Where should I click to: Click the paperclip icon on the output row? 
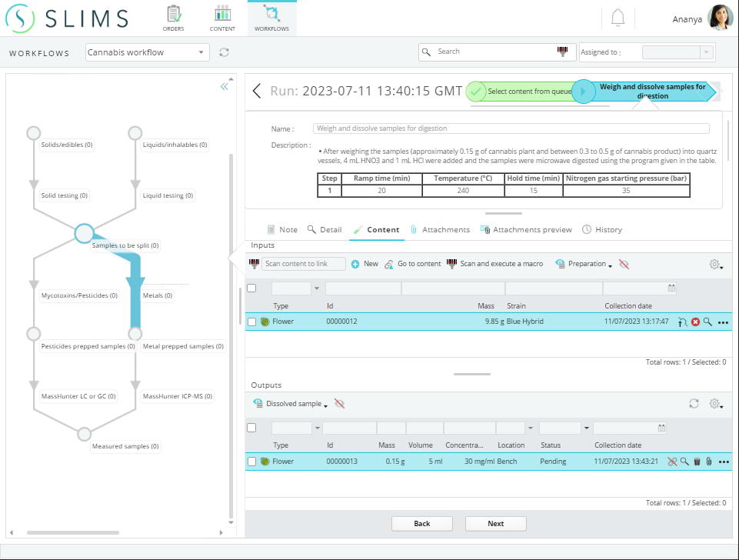[707, 462]
